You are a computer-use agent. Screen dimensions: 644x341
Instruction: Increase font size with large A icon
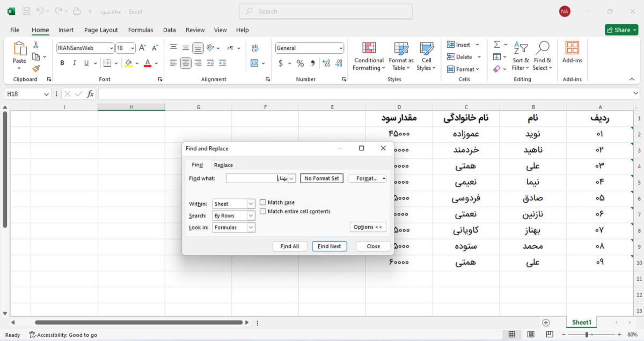[x=142, y=48]
